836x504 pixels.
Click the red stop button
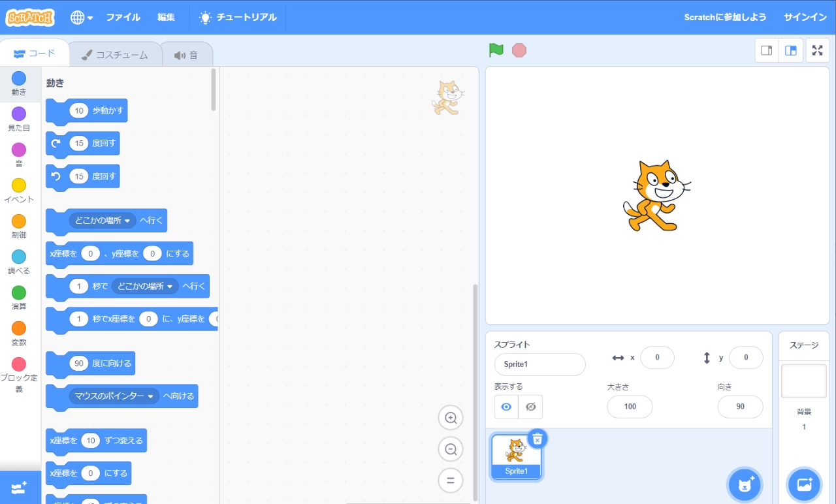click(519, 50)
